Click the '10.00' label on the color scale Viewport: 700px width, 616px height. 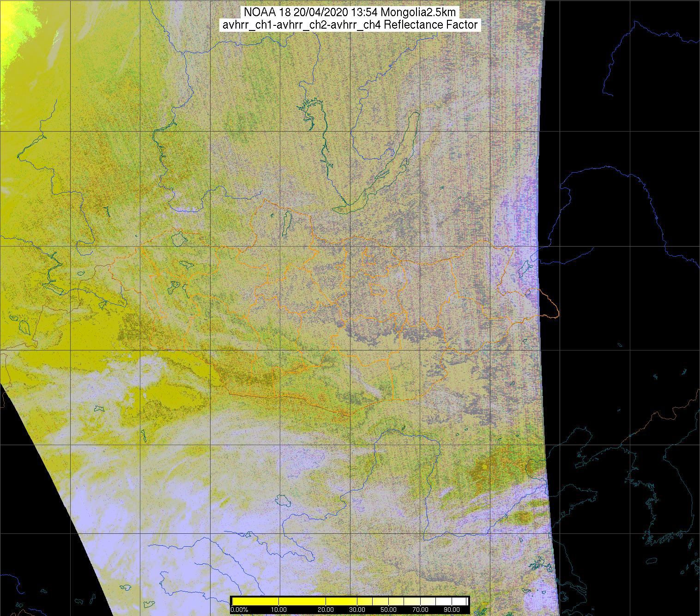click(279, 610)
